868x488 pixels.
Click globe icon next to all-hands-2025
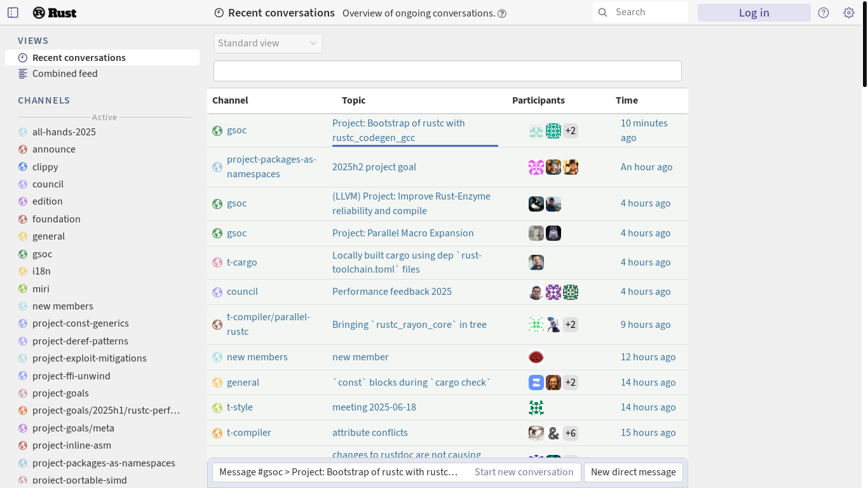23,132
